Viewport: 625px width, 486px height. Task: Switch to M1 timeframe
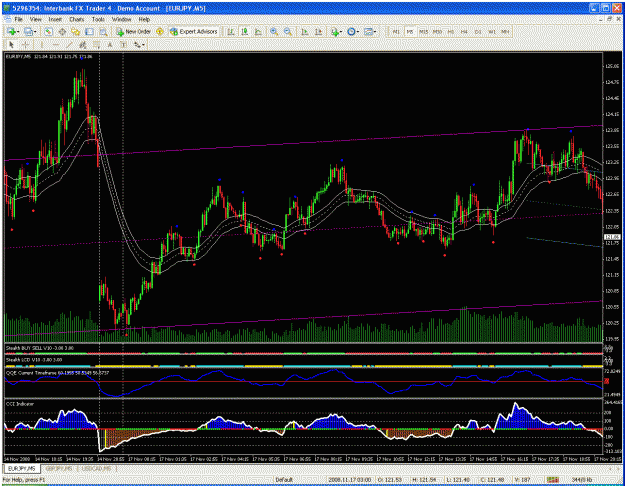pos(396,31)
